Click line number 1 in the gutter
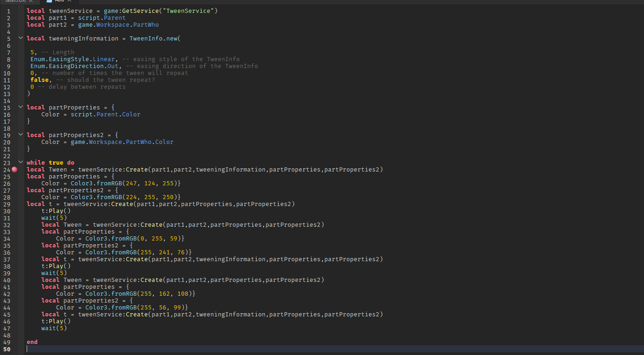 coord(8,11)
